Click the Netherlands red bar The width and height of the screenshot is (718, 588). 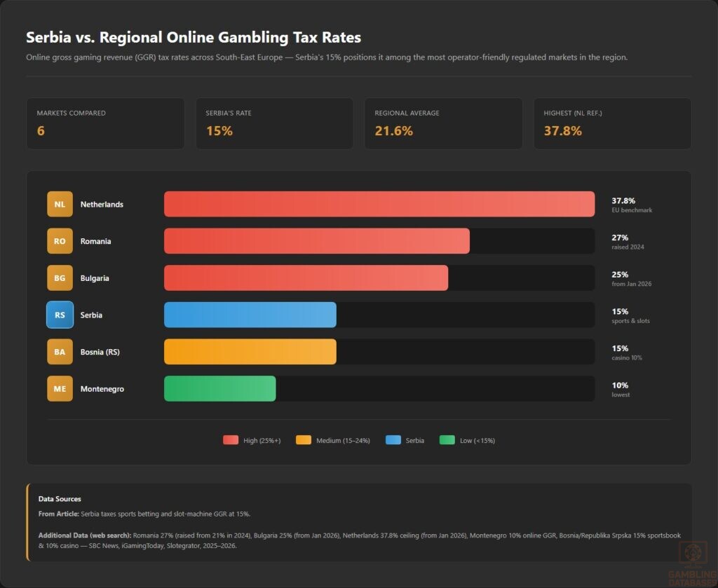coord(379,204)
